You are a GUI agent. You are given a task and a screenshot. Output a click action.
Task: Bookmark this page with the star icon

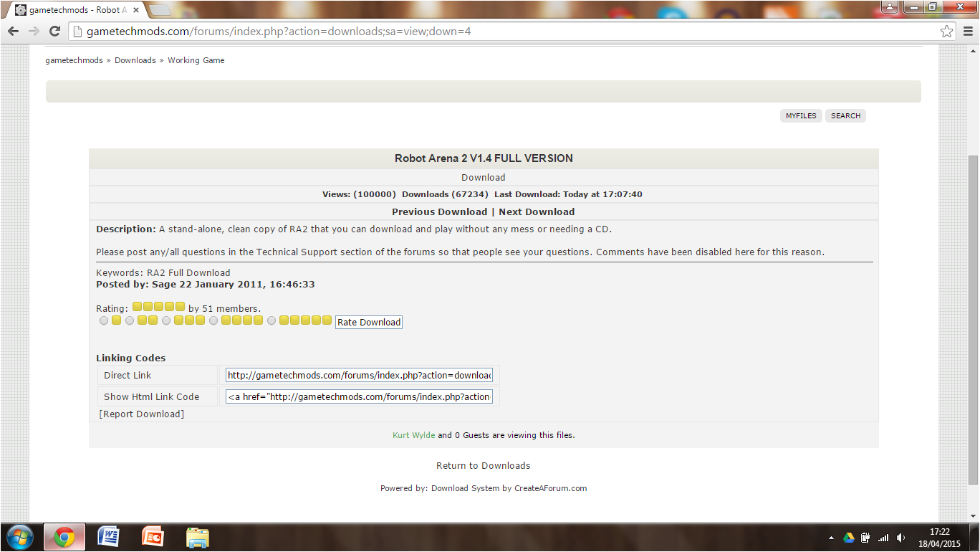tap(947, 32)
